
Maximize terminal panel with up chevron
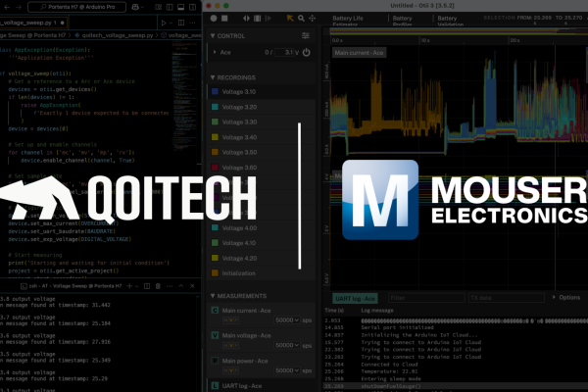coord(181,286)
